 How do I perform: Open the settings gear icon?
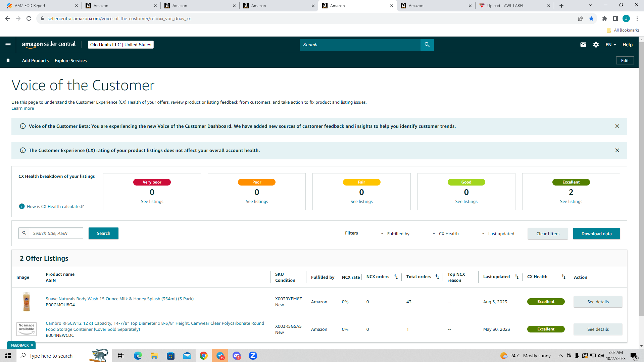click(596, 45)
